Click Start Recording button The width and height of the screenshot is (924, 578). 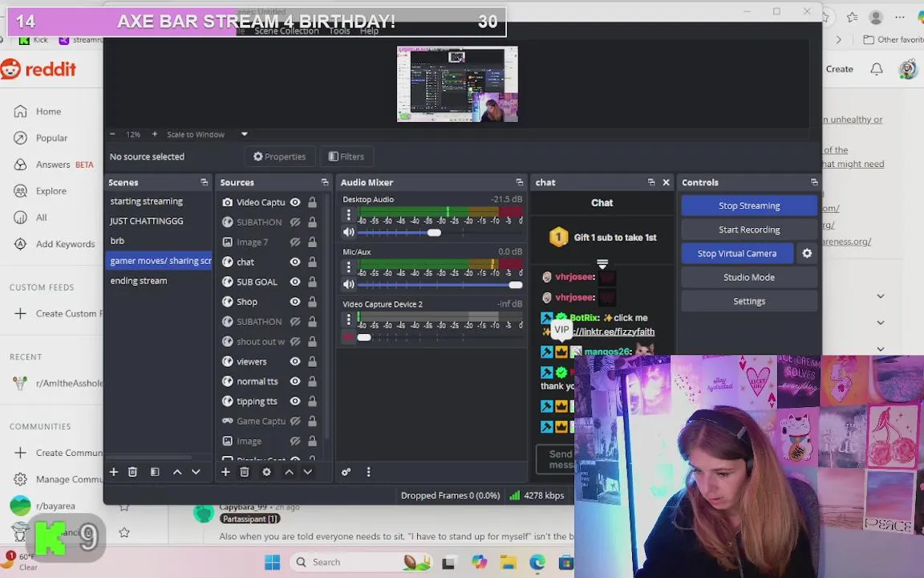click(x=749, y=230)
